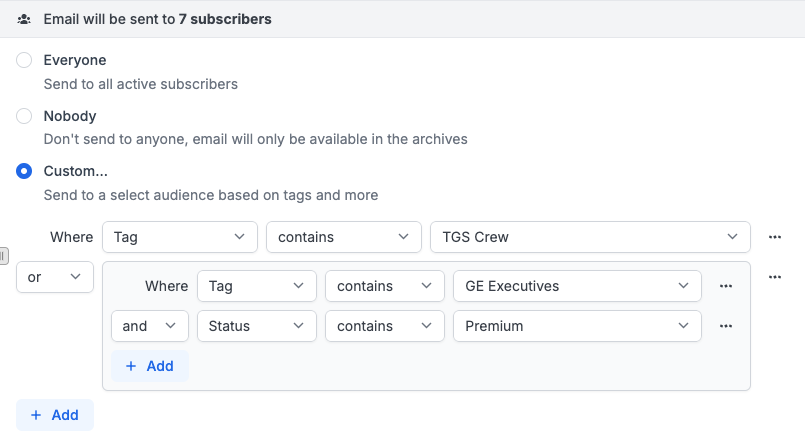Open the contains operator dropdown in the Status row
805x447 pixels.
click(x=384, y=326)
